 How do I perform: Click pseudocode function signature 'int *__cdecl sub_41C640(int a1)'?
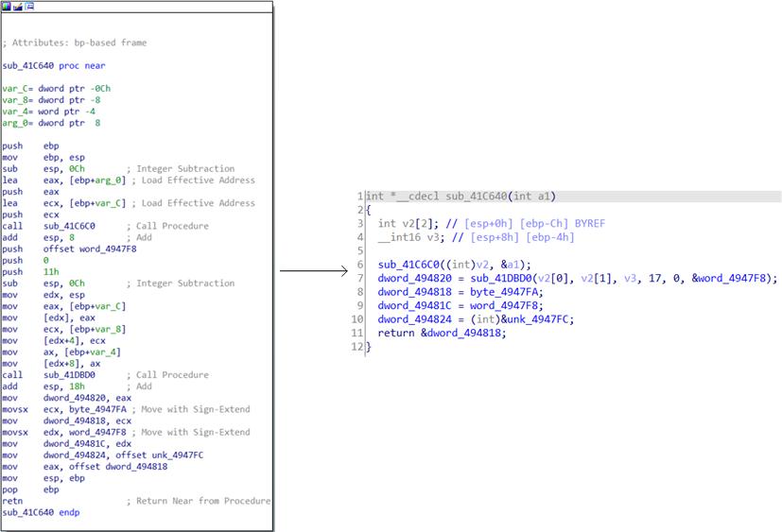461,197
